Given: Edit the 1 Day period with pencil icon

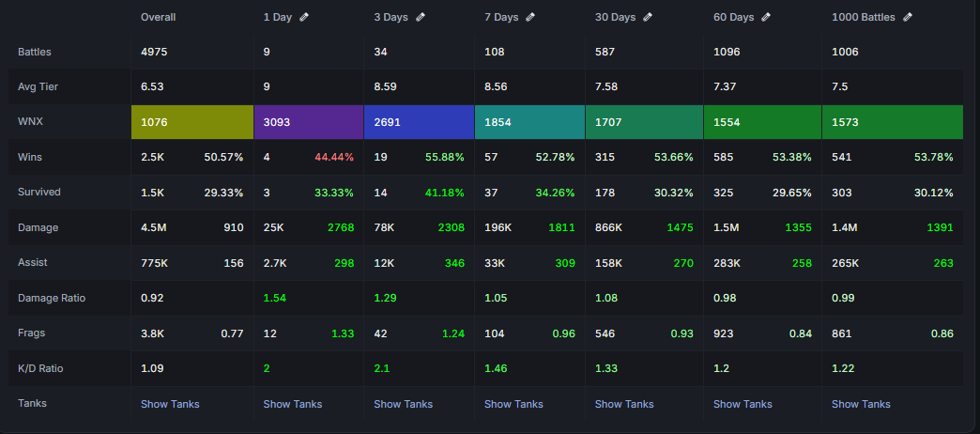Looking at the screenshot, I should [304, 18].
